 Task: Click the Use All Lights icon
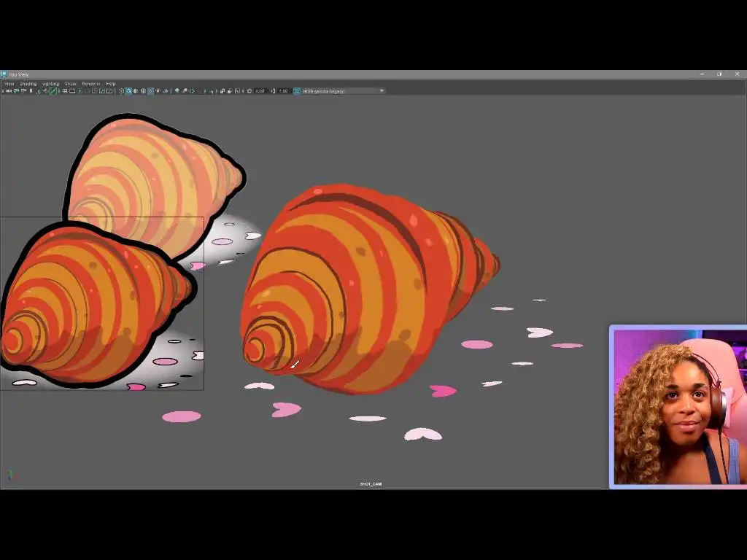158,90
